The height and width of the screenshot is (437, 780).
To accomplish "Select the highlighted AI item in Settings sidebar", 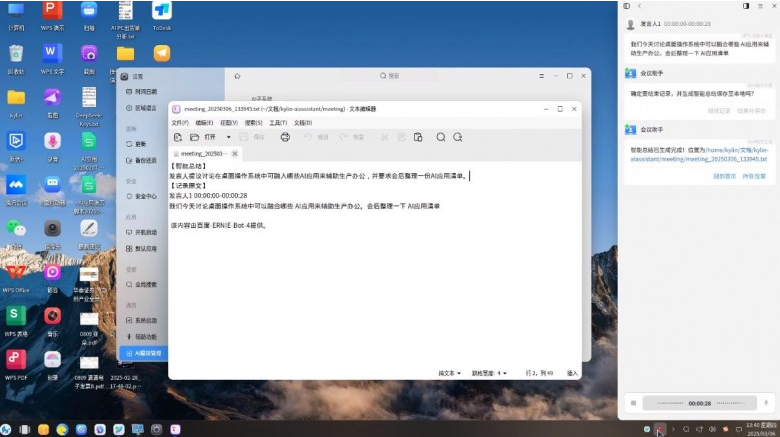I will point(144,353).
